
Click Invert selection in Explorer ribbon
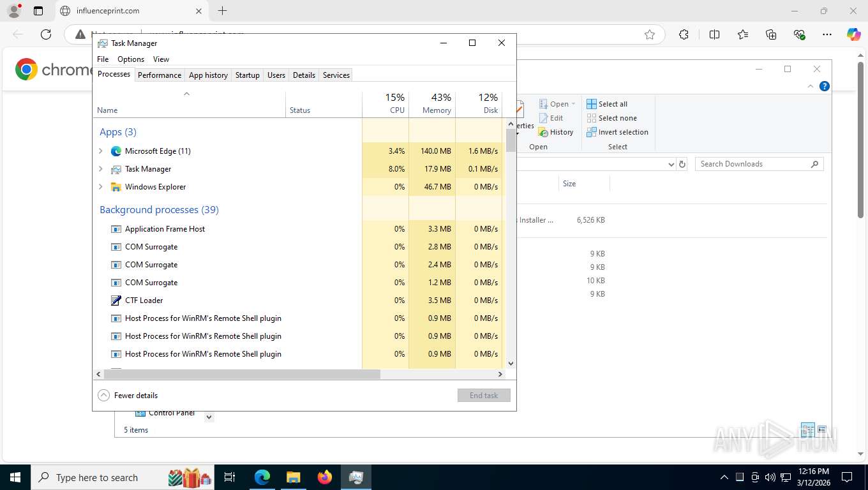[x=617, y=132]
